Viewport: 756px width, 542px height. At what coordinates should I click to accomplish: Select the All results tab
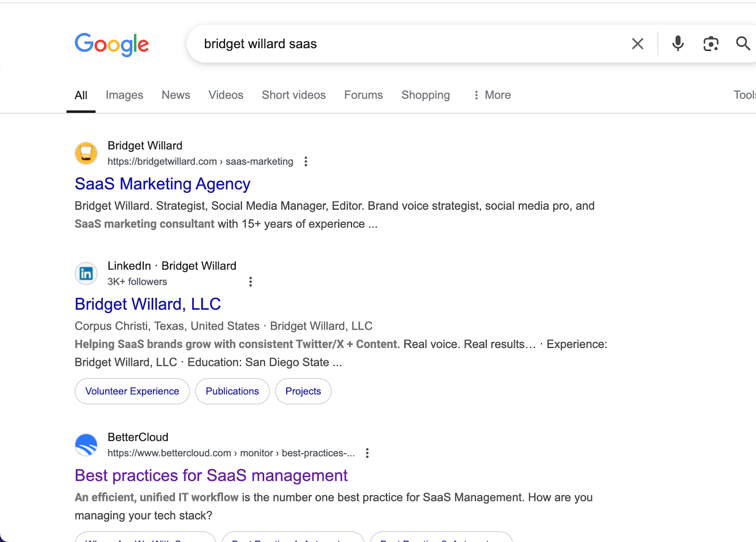(x=81, y=95)
